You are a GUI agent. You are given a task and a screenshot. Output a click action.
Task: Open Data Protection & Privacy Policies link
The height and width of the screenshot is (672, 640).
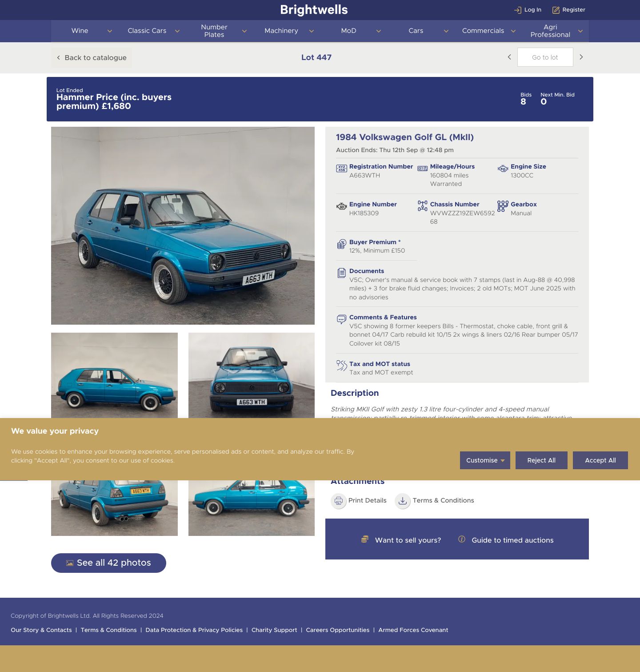coord(194,630)
